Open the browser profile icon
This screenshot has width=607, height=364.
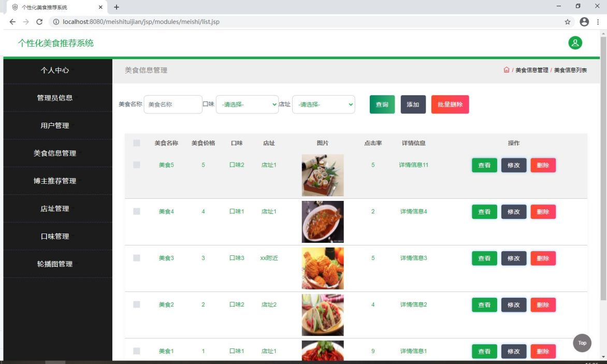point(584,22)
